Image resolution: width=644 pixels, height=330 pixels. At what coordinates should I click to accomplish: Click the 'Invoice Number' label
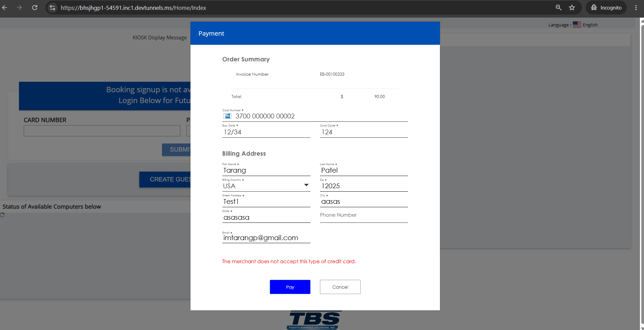pyautogui.click(x=253, y=74)
